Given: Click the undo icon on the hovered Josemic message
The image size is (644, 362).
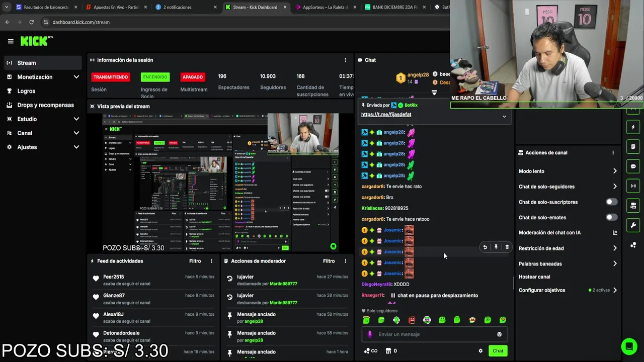Looking at the screenshot, I should [x=485, y=247].
